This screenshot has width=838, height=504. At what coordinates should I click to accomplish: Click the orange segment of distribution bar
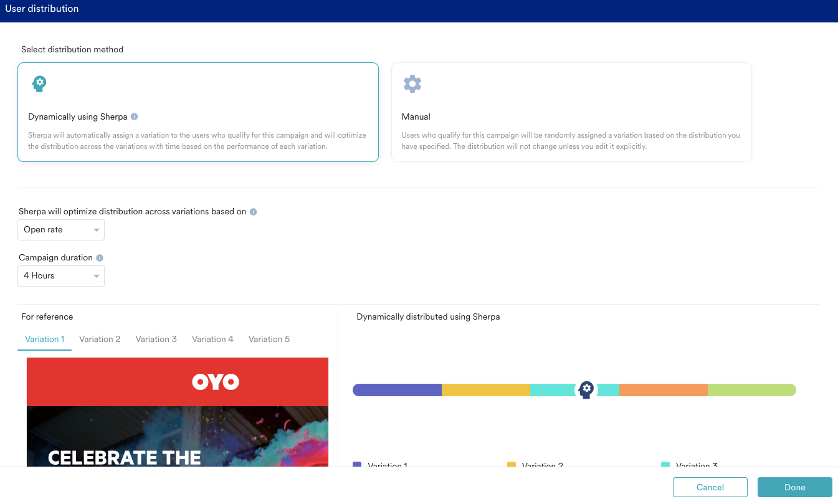663,390
